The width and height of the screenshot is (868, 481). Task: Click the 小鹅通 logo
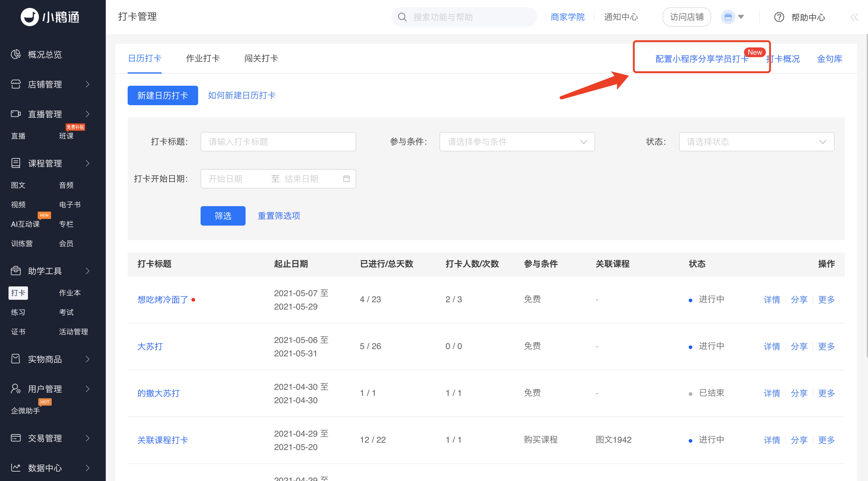[x=50, y=17]
